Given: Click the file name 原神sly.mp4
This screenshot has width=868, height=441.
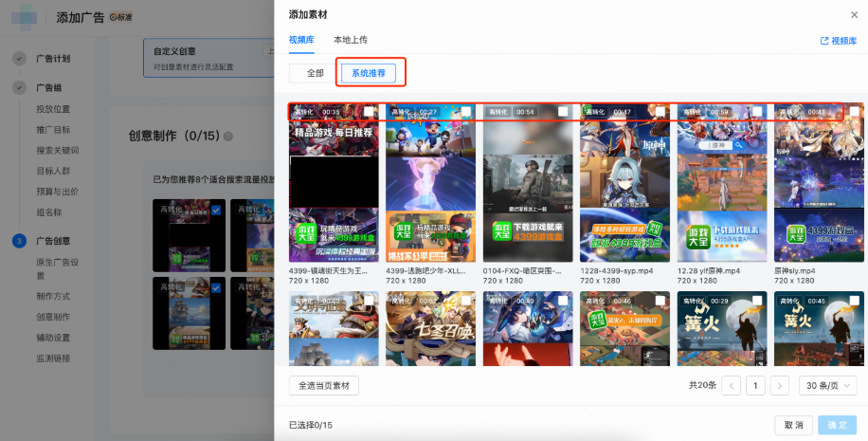Looking at the screenshot, I should pos(797,271).
